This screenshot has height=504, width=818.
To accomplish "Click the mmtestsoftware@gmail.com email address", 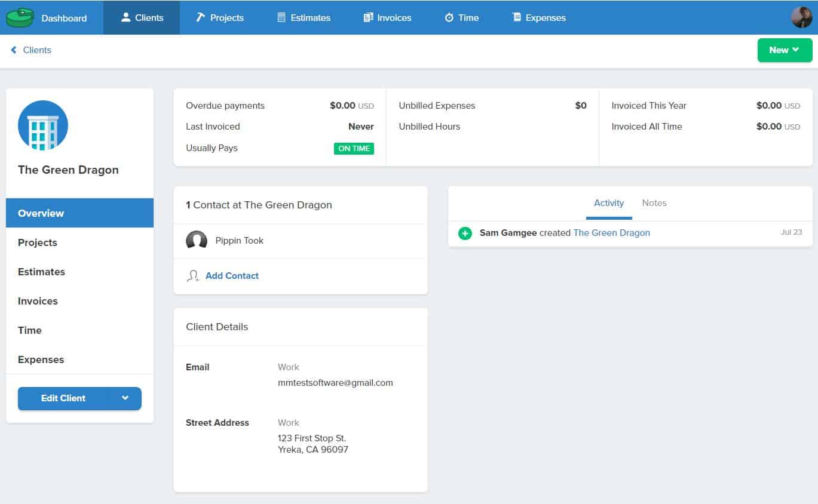I will [335, 383].
